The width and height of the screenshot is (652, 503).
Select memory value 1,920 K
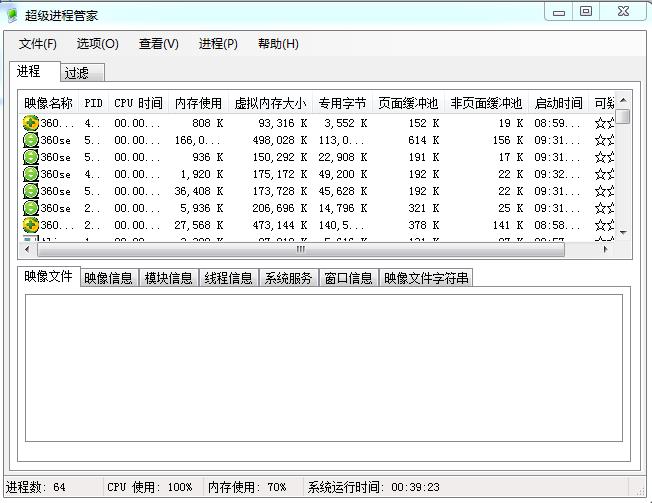(x=202, y=174)
